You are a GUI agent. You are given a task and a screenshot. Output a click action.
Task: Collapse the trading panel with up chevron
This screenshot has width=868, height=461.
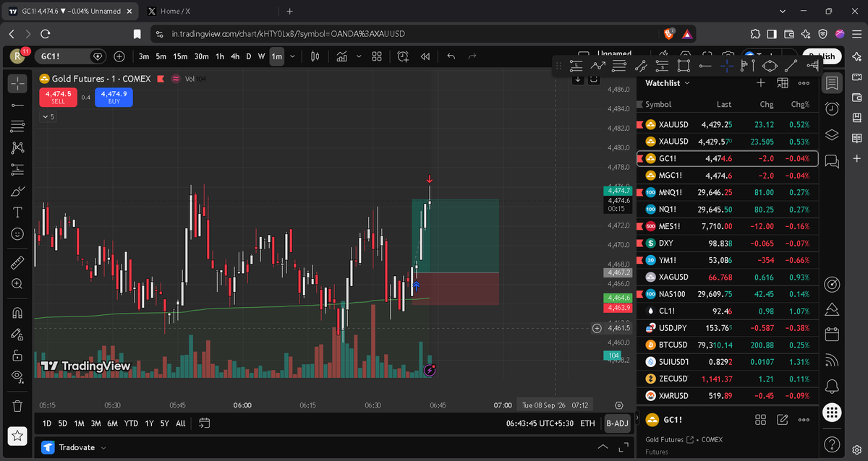[603, 447]
